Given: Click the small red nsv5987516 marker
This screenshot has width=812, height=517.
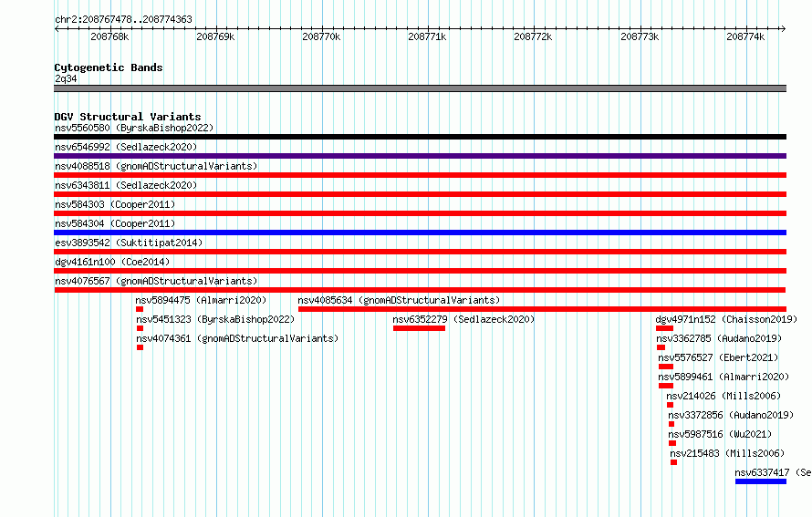Looking at the screenshot, I should [x=672, y=443].
